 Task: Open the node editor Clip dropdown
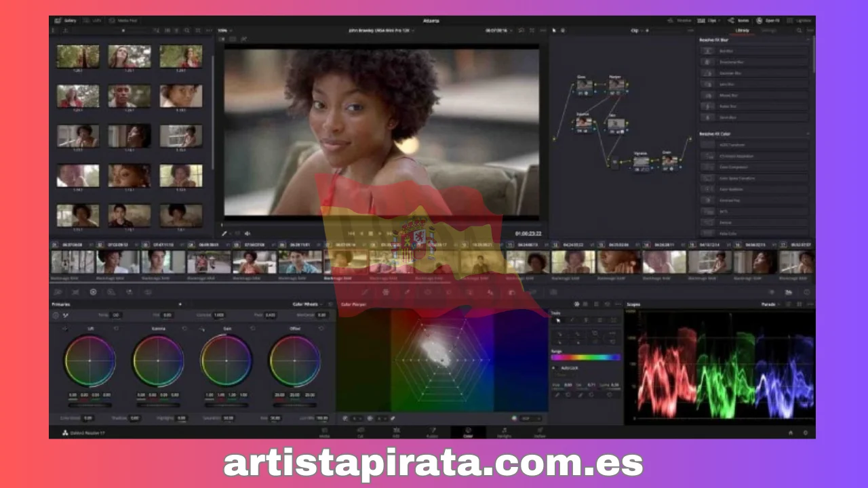point(637,30)
